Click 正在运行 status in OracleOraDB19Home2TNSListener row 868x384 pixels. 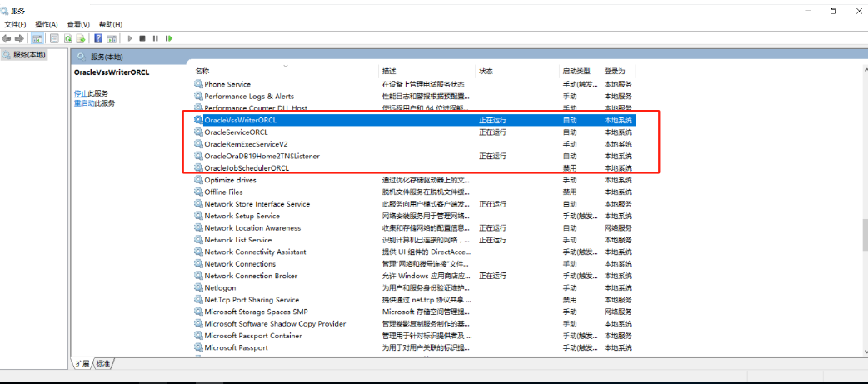(x=492, y=156)
